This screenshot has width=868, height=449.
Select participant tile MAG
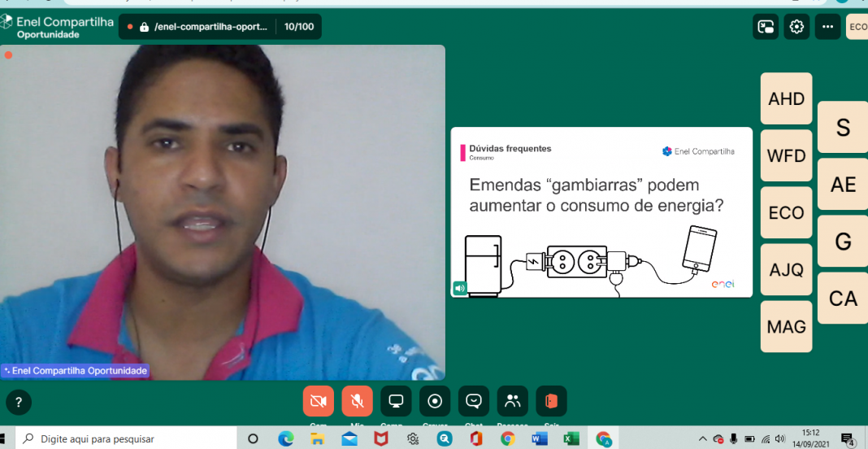[786, 327]
